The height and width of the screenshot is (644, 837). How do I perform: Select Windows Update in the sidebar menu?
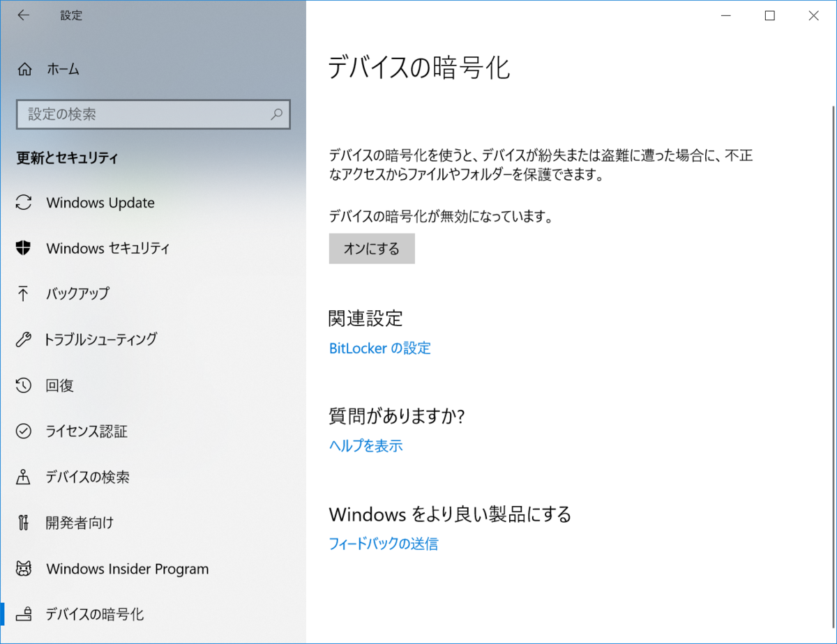point(100,203)
